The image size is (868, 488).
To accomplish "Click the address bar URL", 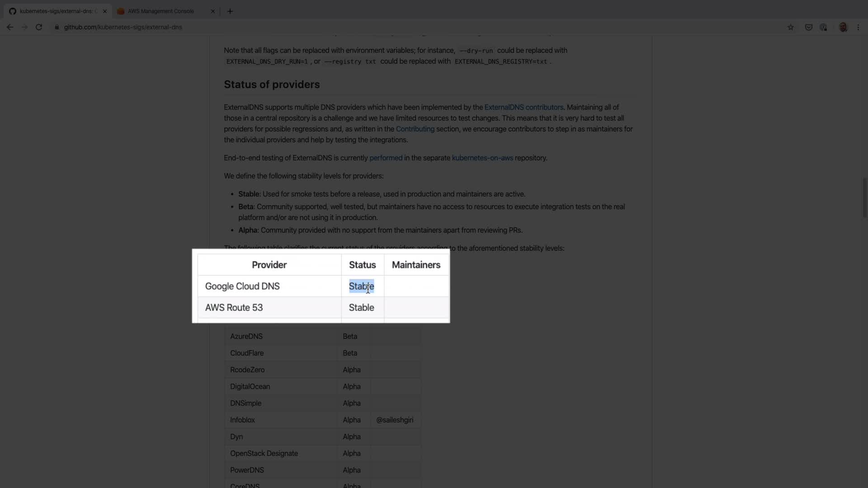I will 123,27.
